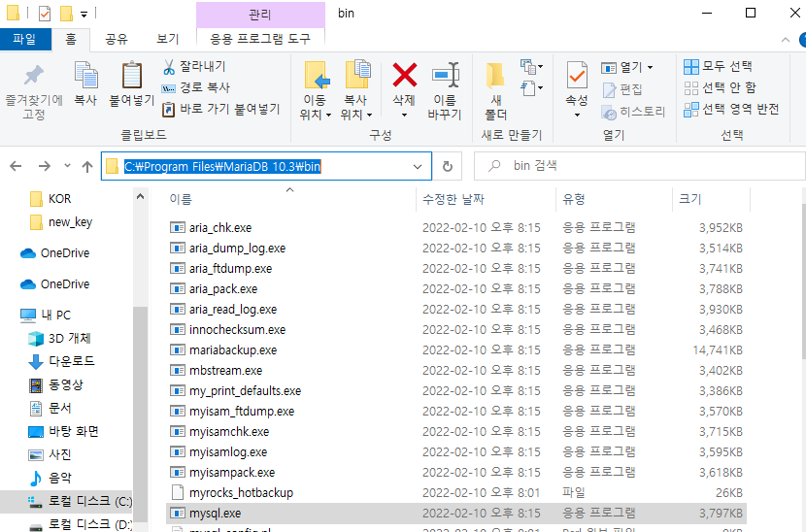Open the 응용 프로그램 도구 tab
Image resolution: width=806 pixels, height=532 pixels.
click(260, 39)
